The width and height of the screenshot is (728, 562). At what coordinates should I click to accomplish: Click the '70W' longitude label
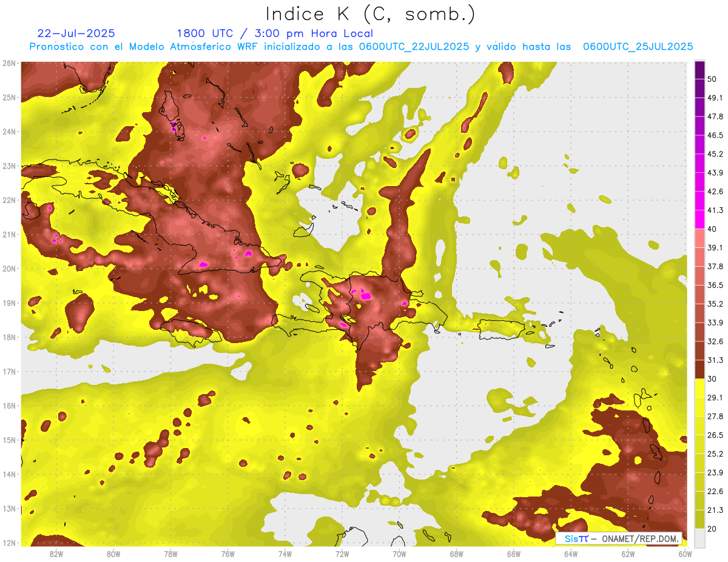pos(399,554)
